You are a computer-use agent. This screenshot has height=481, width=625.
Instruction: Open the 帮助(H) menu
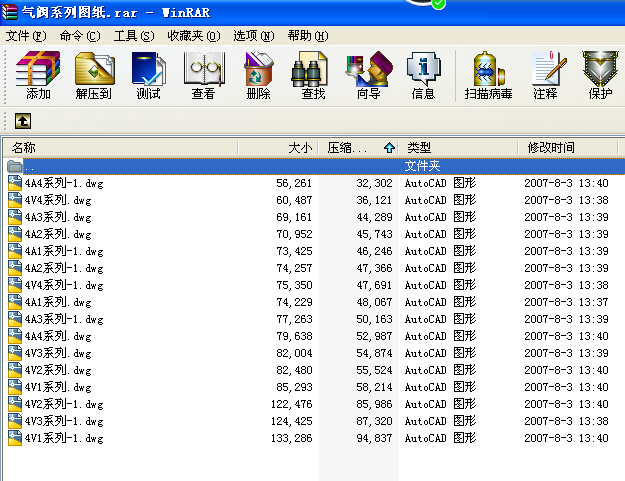point(308,36)
